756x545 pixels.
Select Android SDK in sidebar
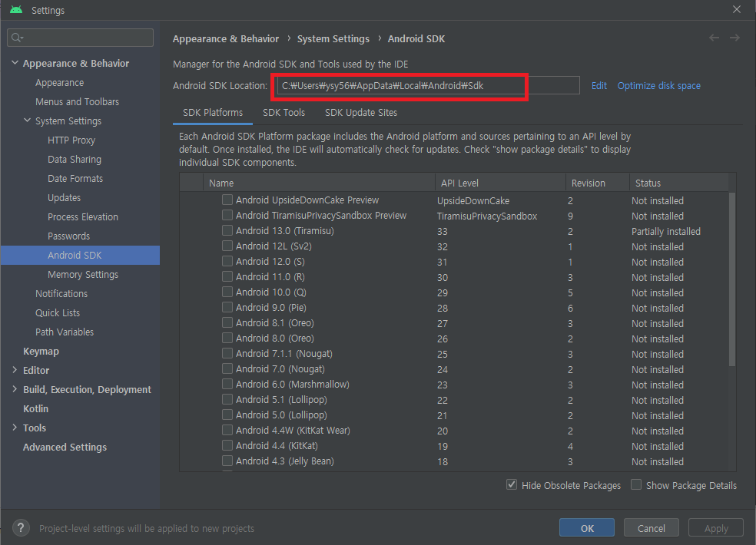coord(80,256)
